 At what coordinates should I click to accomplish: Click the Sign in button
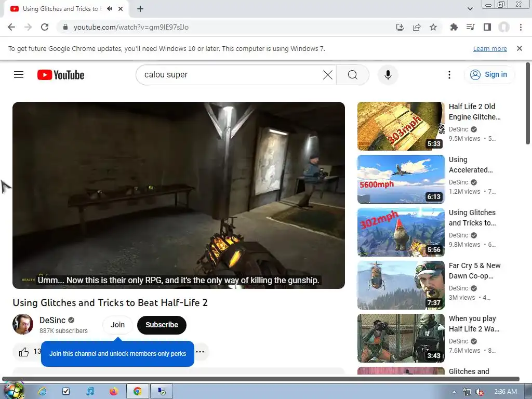(x=489, y=75)
